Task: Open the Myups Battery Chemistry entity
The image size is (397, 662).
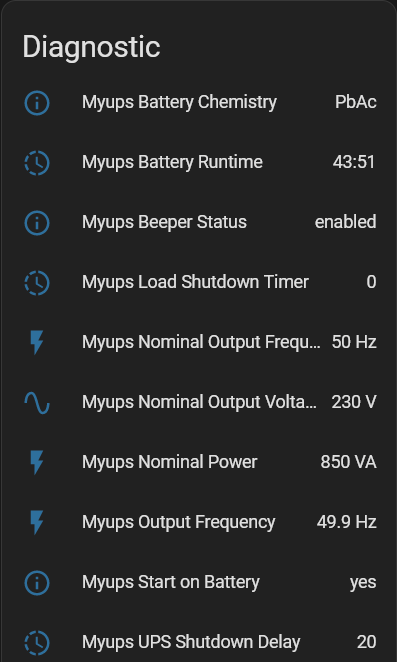Action: (200, 103)
